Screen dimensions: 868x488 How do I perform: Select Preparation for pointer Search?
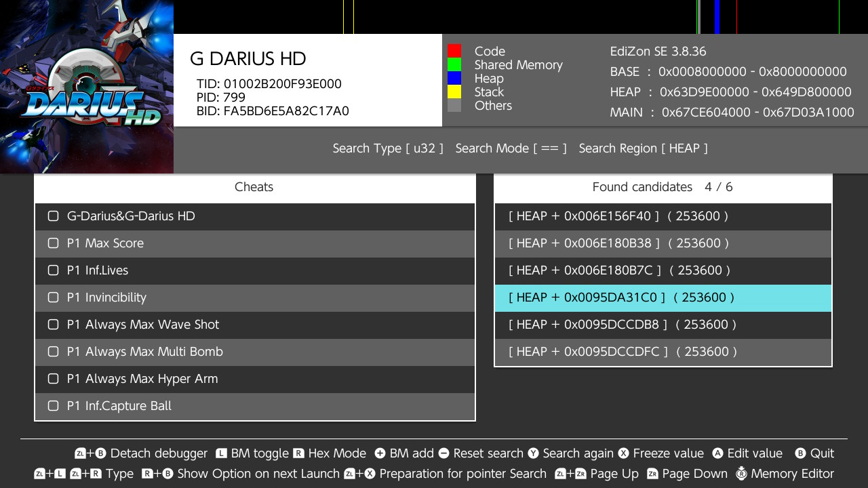coord(445,474)
